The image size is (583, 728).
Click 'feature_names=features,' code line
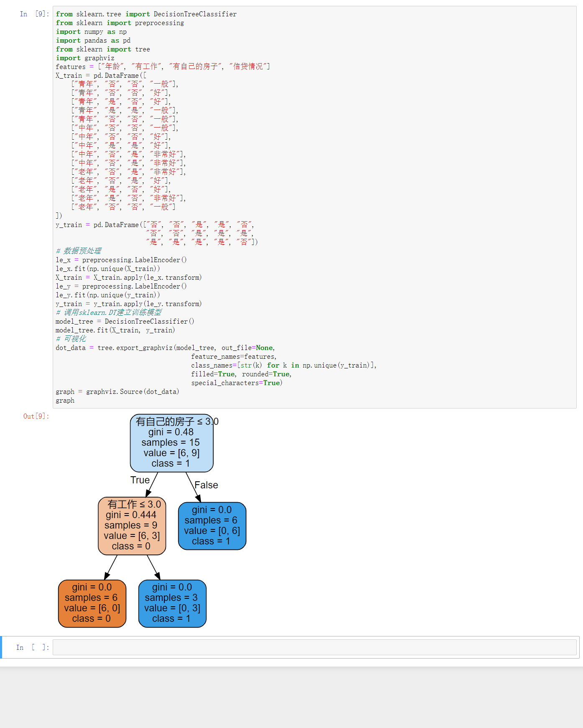click(234, 356)
